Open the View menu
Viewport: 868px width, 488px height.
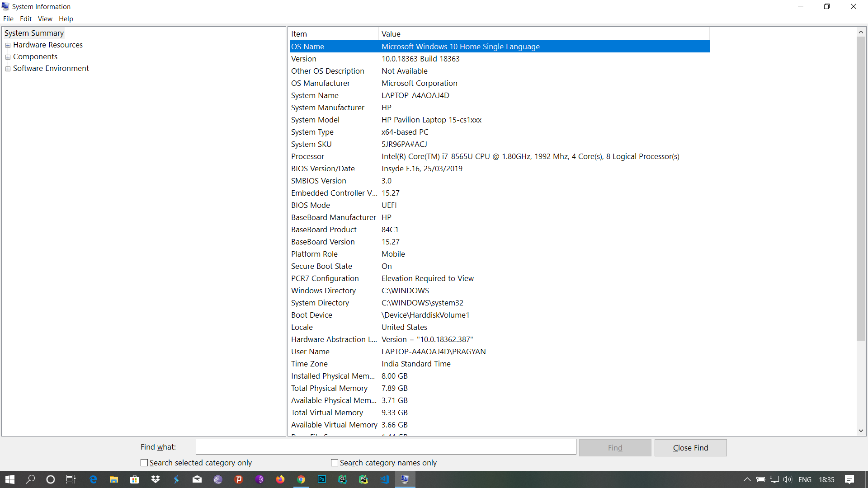coord(45,19)
